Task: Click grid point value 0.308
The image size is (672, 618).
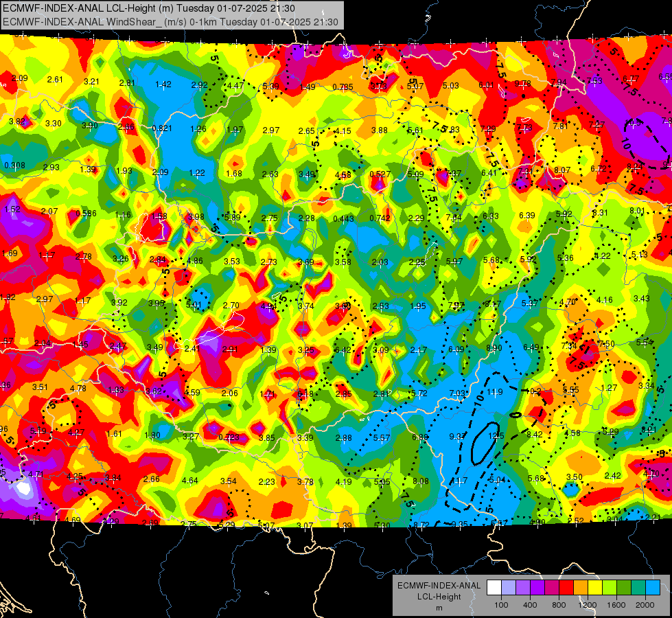Action: (x=14, y=165)
